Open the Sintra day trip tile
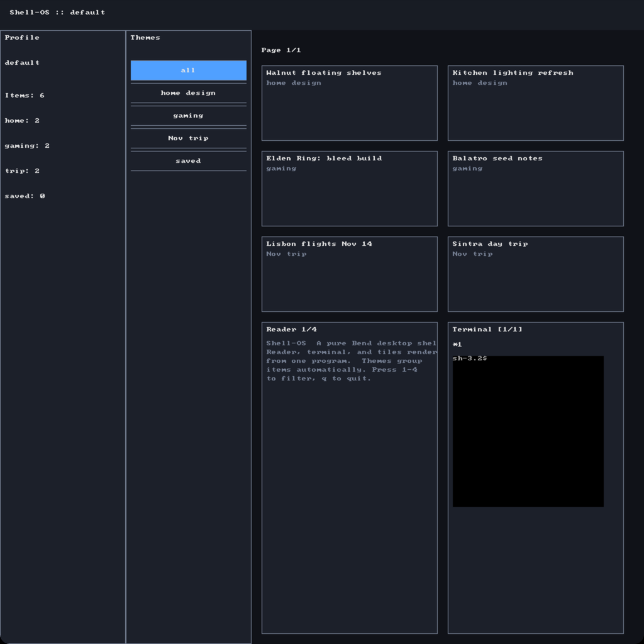Image resolution: width=644 pixels, height=644 pixels. click(536, 274)
